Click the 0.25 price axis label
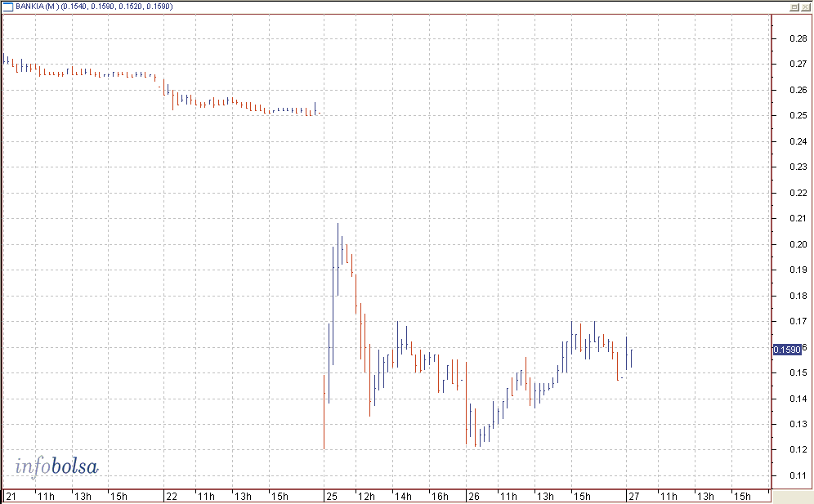The height and width of the screenshot is (504, 814). coord(798,115)
